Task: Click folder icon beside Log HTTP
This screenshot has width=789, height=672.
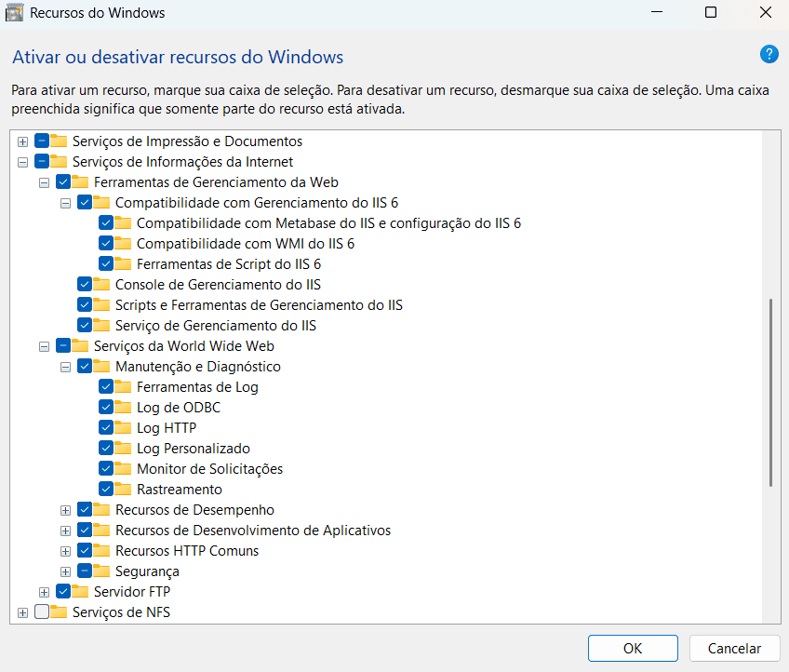Action: (x=123, y=427)
